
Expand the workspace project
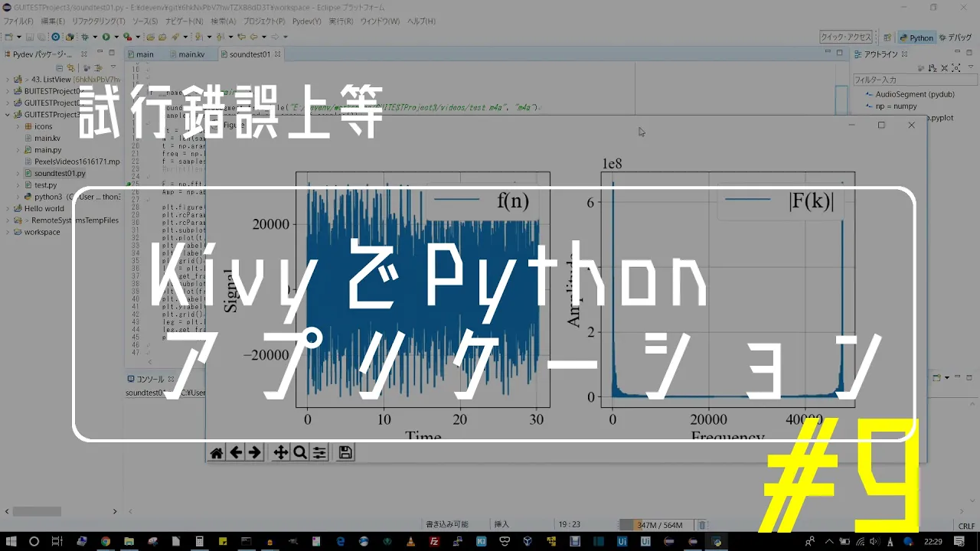[x=8, y=232]
